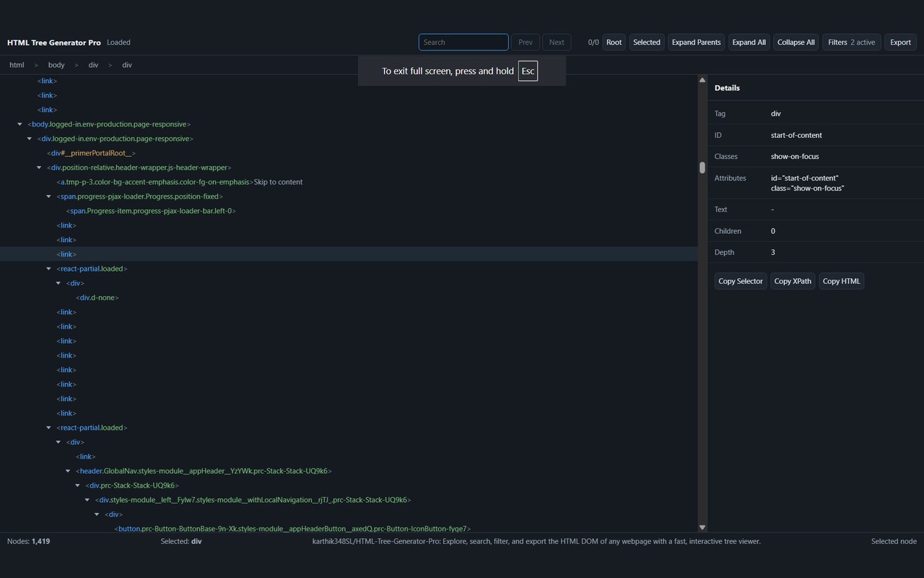
Task: Select the div.styles-module__left__Fylw7 tree row
Action: (349, 500)
